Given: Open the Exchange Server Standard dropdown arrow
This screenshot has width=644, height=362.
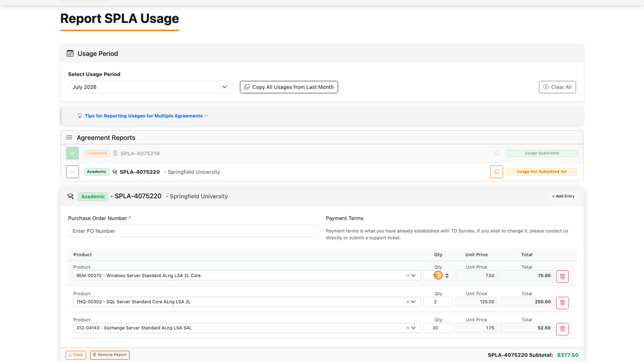Looking at the screenshot, I should pos(414,328).
